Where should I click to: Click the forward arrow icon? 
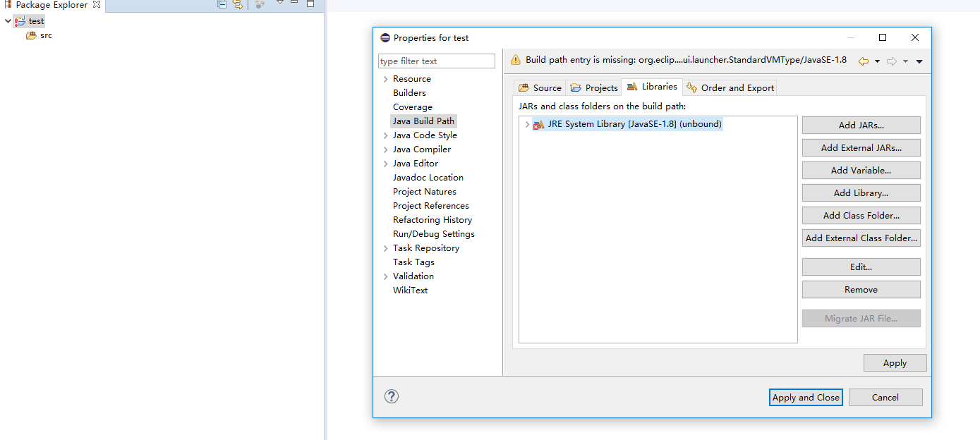point(892,61)
